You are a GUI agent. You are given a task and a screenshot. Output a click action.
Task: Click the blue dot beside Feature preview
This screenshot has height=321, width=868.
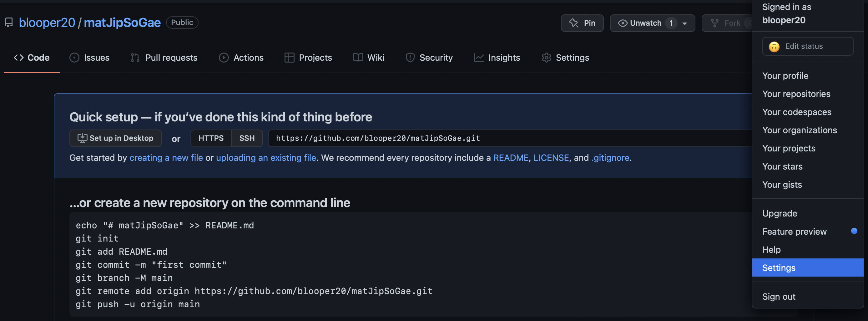(x=854, y=231)
